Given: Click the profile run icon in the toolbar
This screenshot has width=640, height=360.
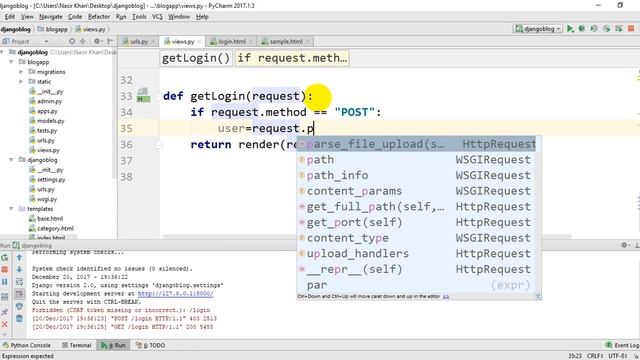Looking at the screenshot, I should (x=607, y=29).
